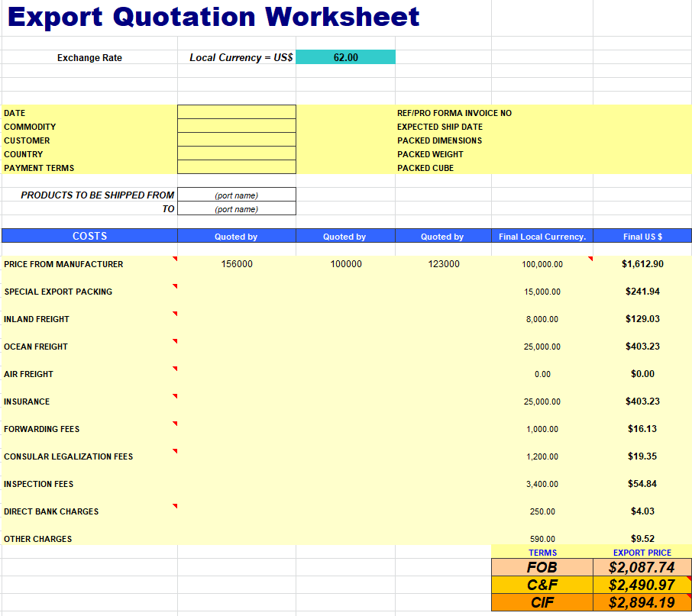This screenshot has width=692, height=616.
Task: Select the COMMODITY input cell
Action: pos(237,126)
